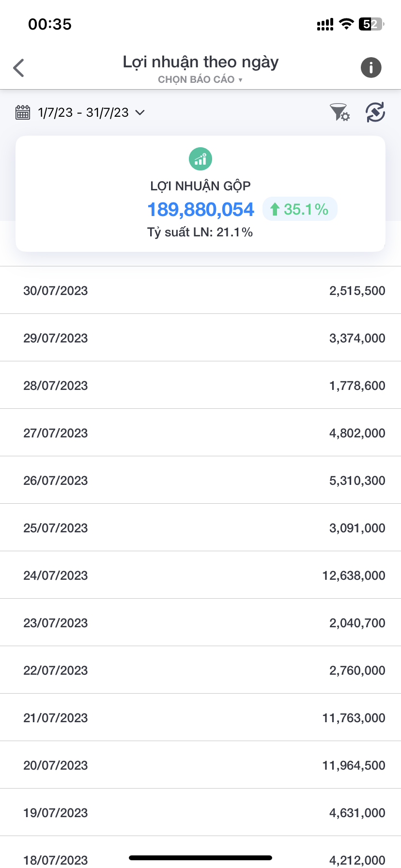Image resolution: width=401 pixels, height=868 pixels.
Task: Tap the green gross profit chart icon
Action: coord(200,159)
